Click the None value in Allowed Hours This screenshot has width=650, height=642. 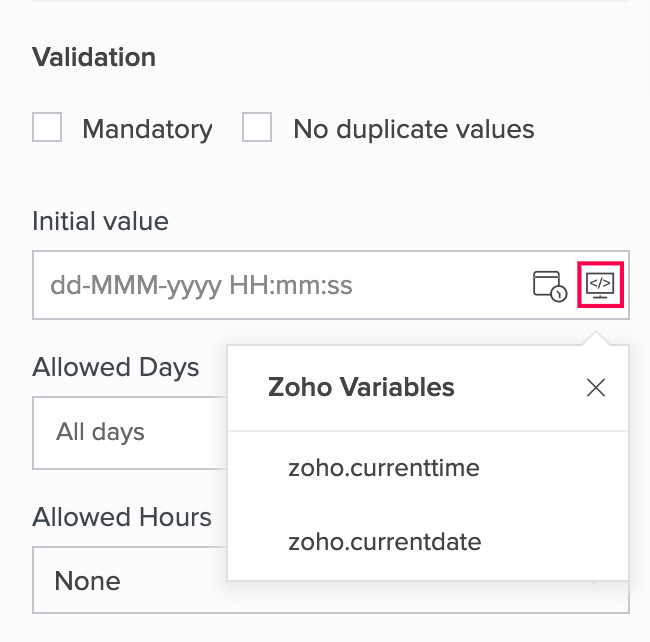pyautogui.click(x=87, y=581)
